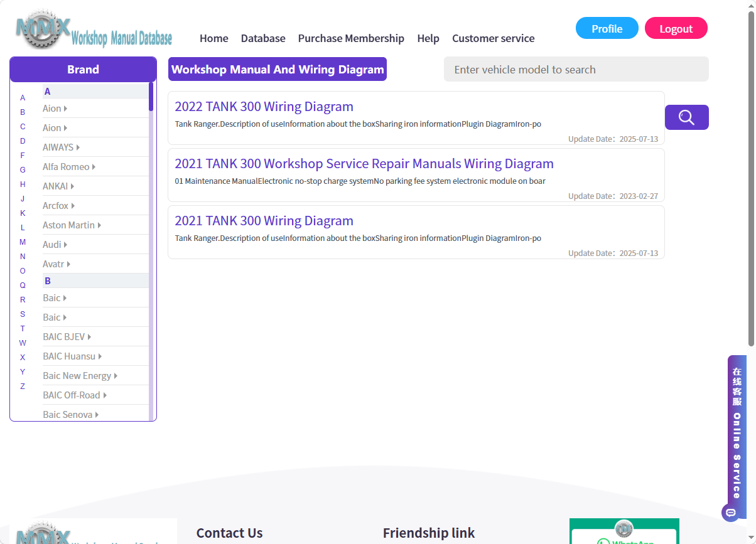Open Customer service page
Viewport: 756px width, 544px height.
click(x=494, y=38)
